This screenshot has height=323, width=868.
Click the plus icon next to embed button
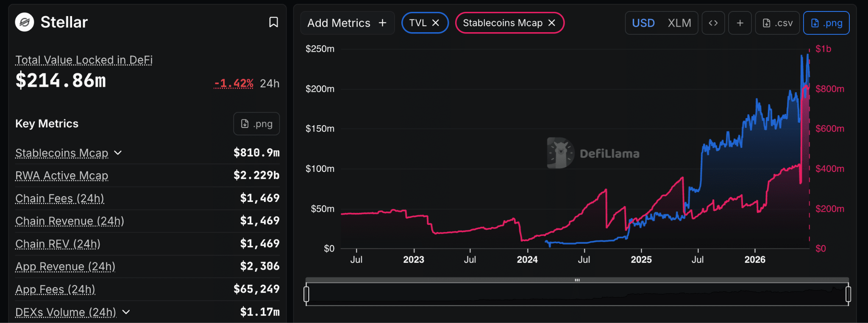coord(740,23)
